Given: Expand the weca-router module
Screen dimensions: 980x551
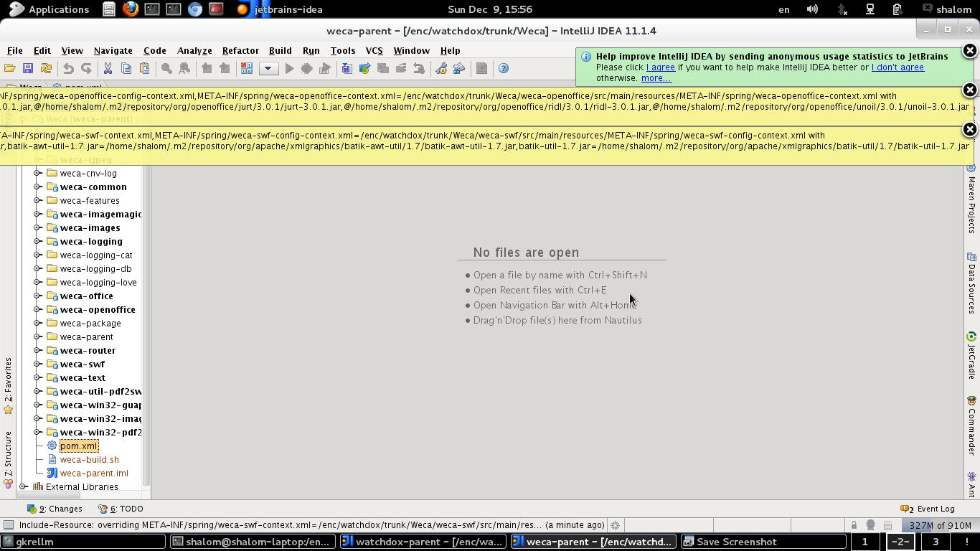Looking at the screenshot, I should tap(37, 350).
